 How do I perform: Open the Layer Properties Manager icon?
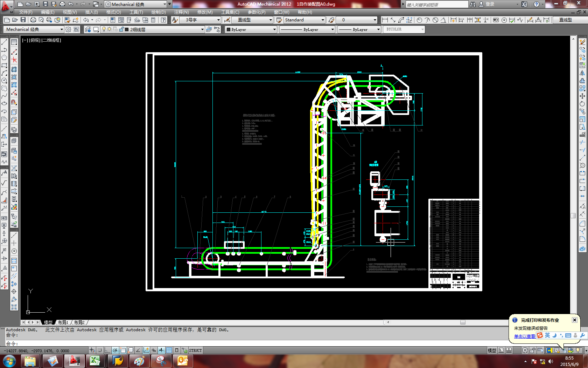(x=88, y=29)
